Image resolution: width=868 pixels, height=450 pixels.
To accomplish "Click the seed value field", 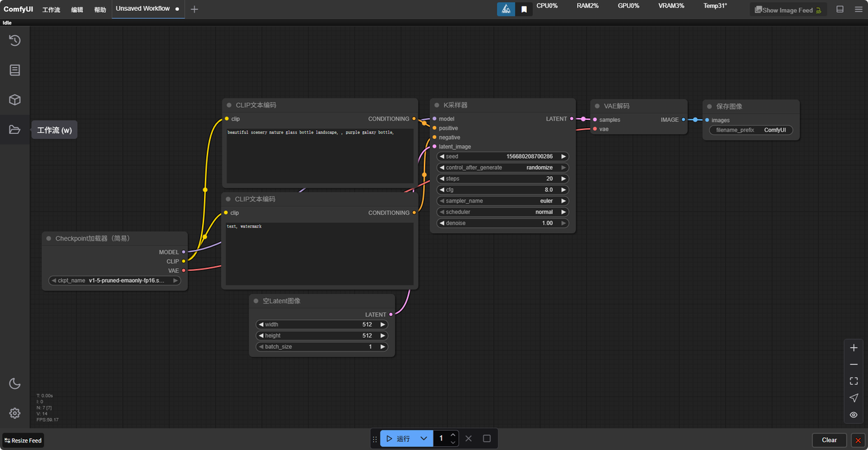I will click(x=502, y=157).
